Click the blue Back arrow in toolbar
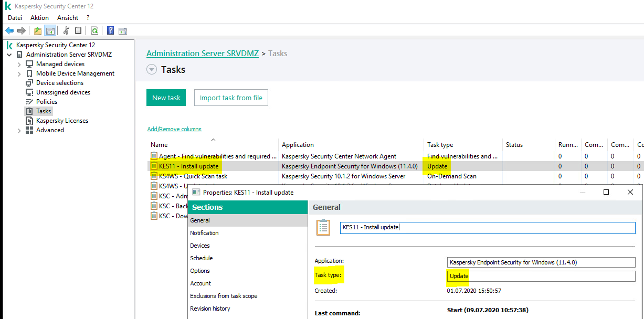The height and width of the screenshot is (319, 644). click(x=9, y=30)
